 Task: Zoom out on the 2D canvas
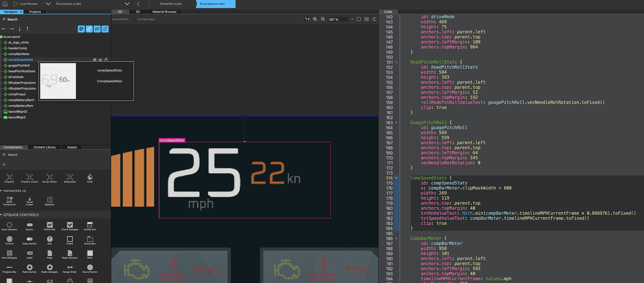click(x=323, y=19)
